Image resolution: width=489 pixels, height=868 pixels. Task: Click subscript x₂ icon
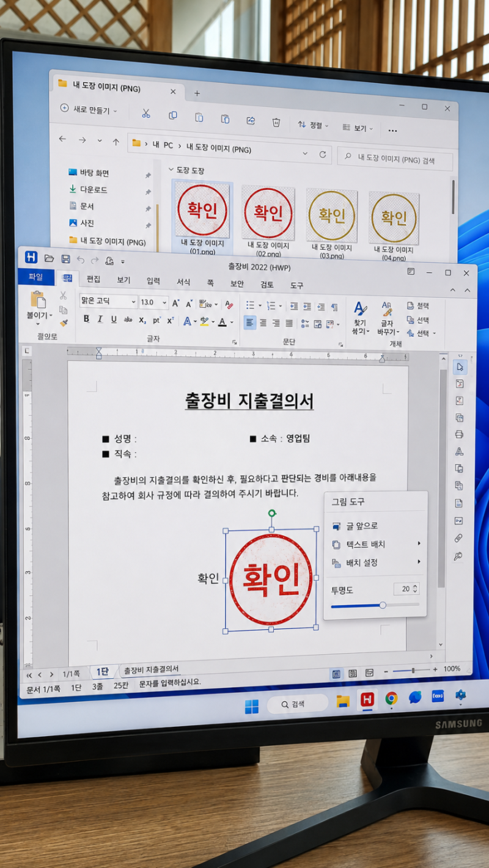tap(142, 319)
